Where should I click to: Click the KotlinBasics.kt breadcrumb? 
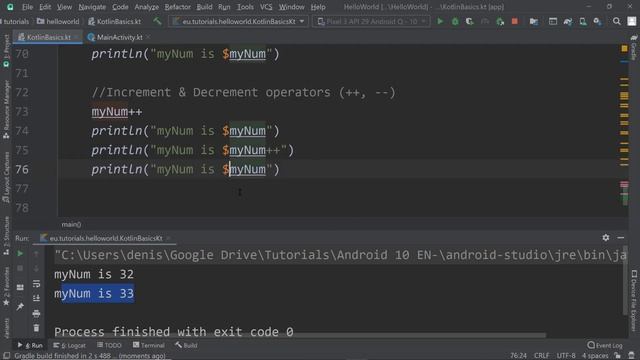pyautogui.click(x=114, y=21)
